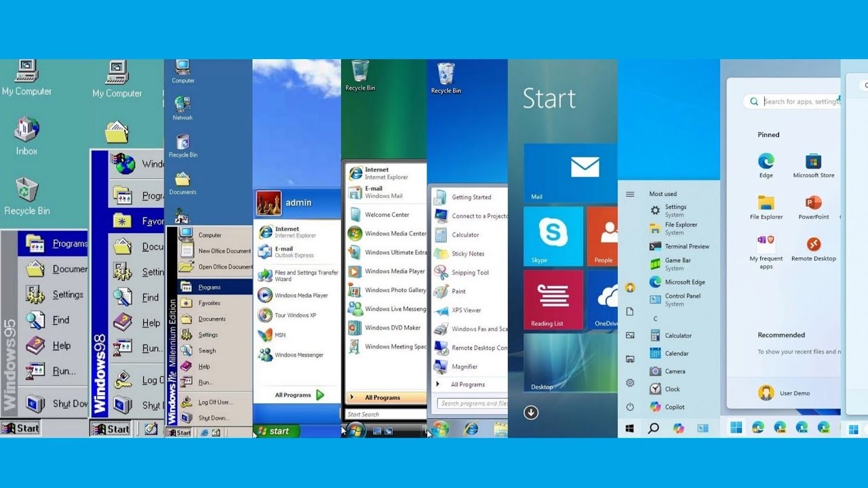Launch Snipping Tool in Windows 7 menu
868x488 pixels.
pyautogui.click(x=462, y=272)
